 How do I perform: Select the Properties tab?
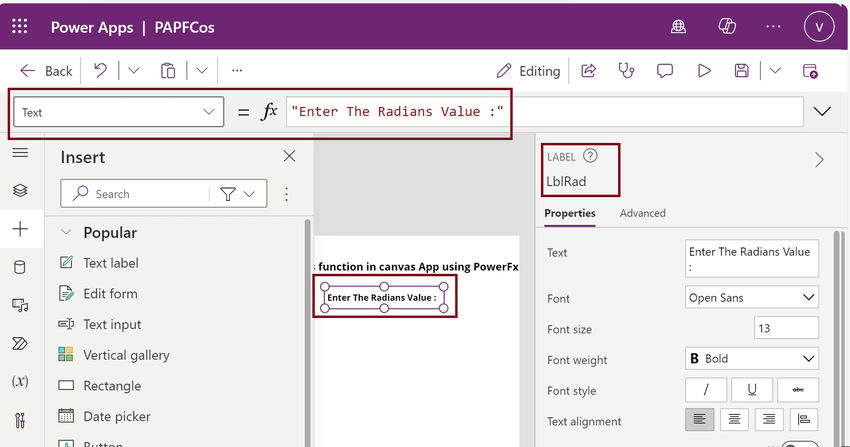pos(570,213)
